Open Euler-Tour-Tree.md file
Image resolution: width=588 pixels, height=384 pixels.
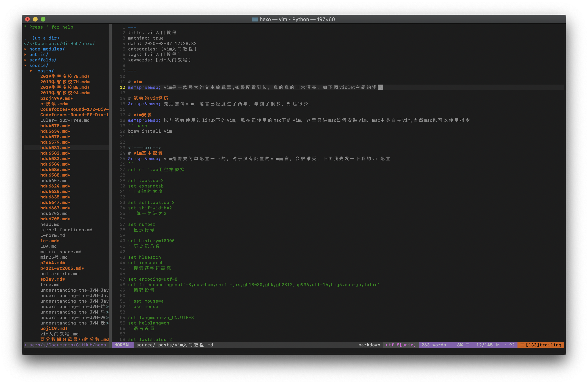65,120
